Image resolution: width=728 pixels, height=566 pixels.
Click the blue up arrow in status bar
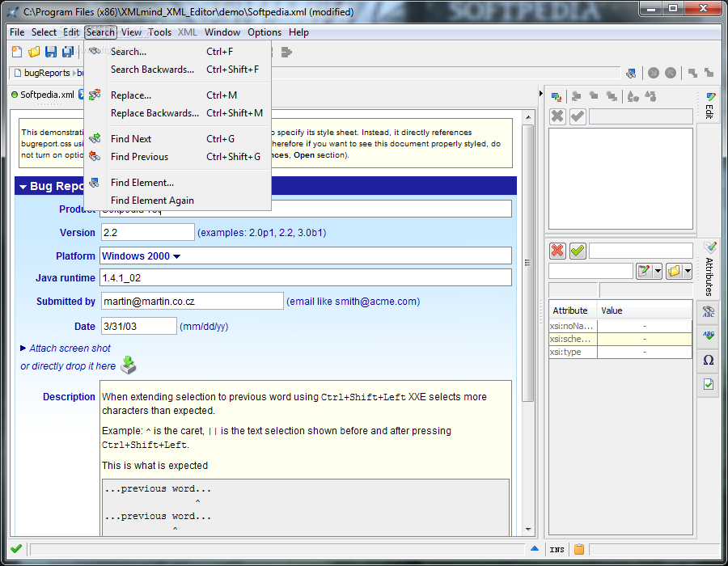(535, 548)
